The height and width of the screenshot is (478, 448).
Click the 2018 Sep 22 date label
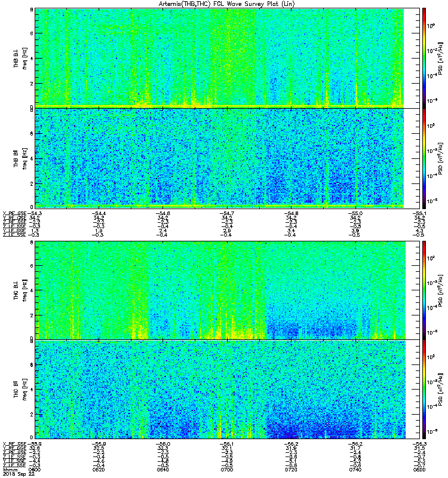tap(19, 474)
